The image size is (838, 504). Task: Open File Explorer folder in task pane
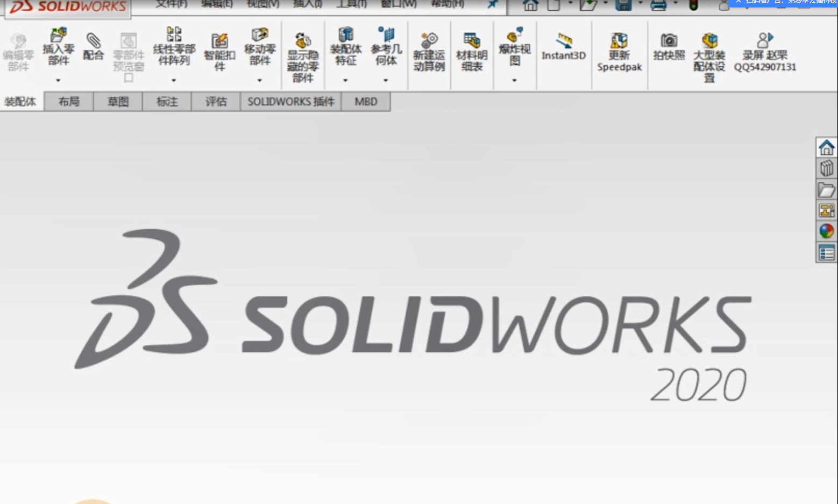point(826,190)
